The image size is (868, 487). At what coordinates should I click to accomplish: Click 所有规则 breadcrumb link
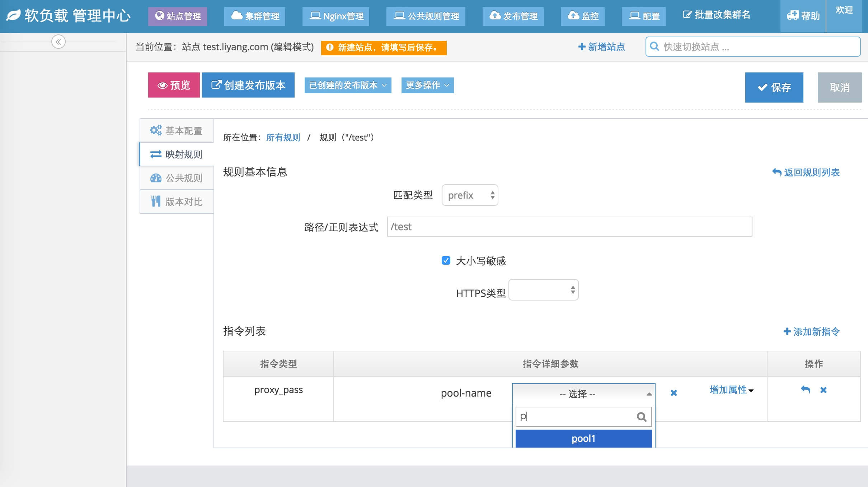[x=283, y=137]
